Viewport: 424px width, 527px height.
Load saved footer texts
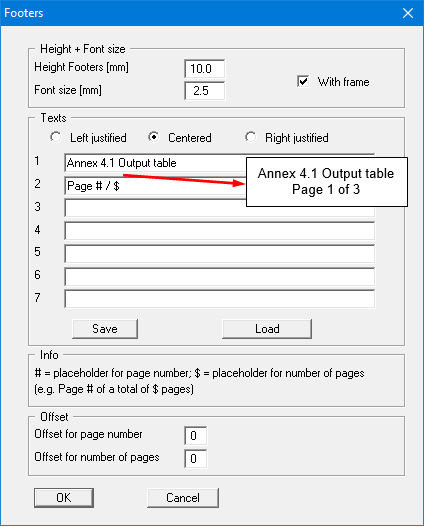267,329
